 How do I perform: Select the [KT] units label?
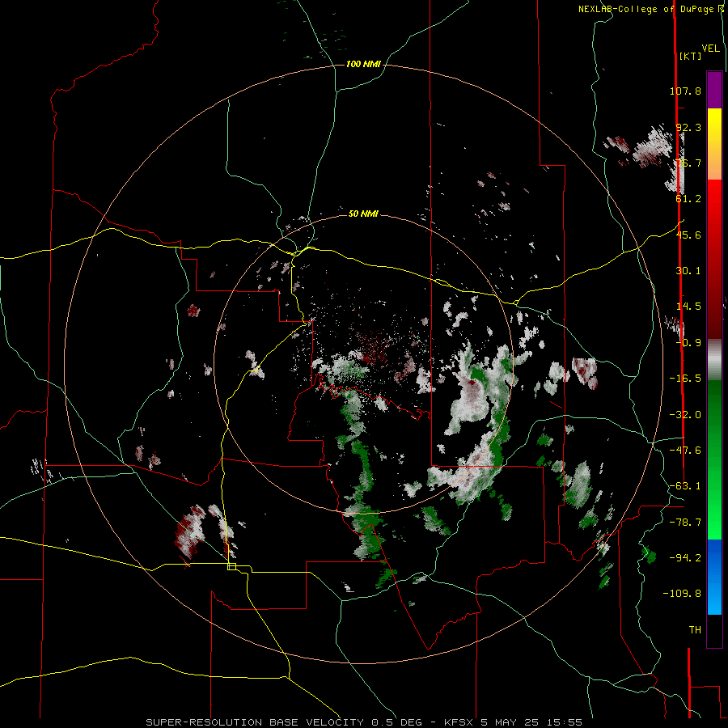pos(691,56)
